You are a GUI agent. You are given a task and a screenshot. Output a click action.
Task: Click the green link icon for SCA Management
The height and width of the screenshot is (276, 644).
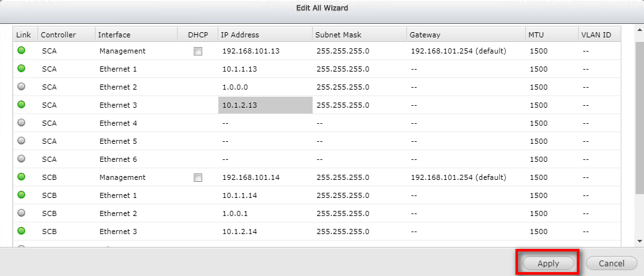pyautogui.click(x=21, y=50)
